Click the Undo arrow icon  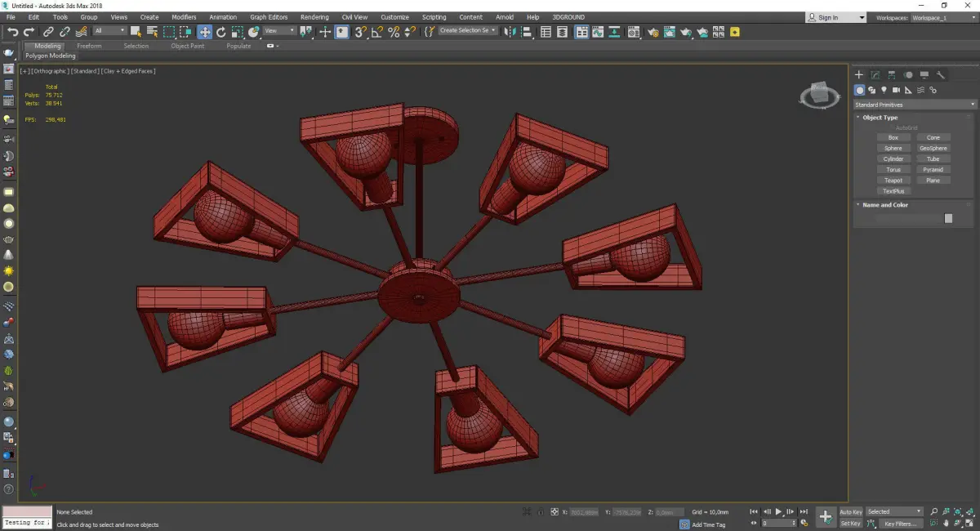13,32
